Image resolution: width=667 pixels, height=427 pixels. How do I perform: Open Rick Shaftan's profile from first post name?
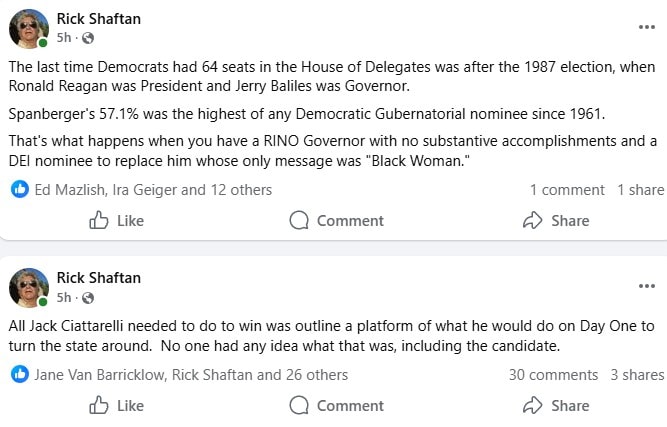click(98, 18)
